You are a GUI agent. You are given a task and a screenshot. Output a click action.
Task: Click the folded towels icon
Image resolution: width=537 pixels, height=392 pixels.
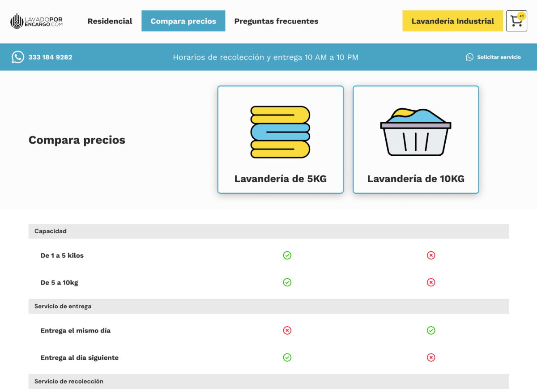280,132
